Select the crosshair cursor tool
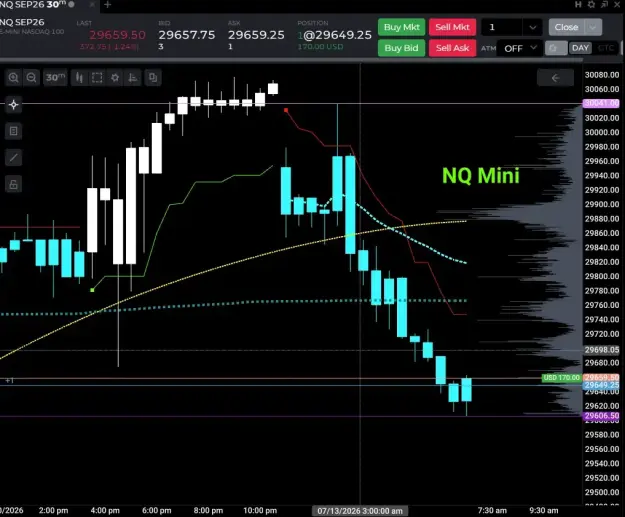 pyautogui.click(x=14, y=105)
